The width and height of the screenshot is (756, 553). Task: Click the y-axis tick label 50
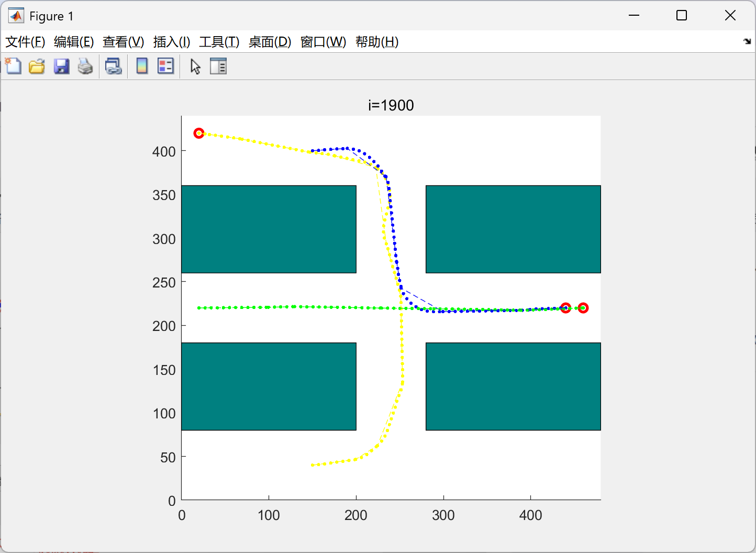[x=168, y=458]
